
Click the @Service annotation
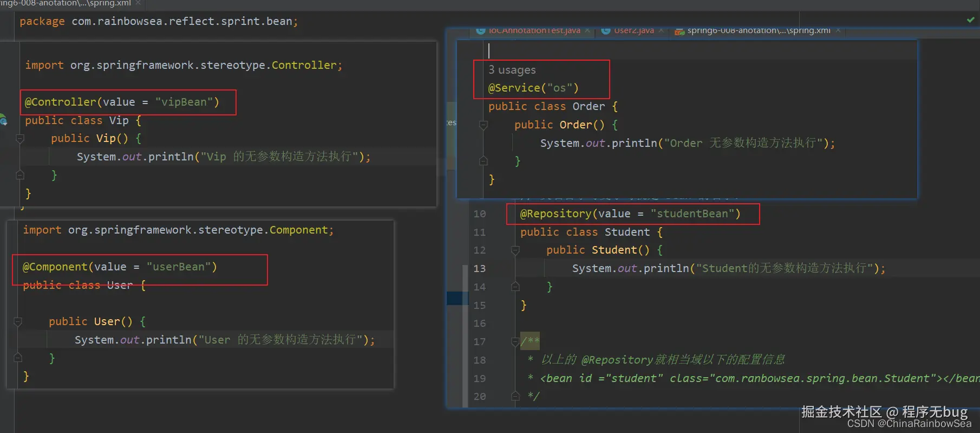click(514, 88)
